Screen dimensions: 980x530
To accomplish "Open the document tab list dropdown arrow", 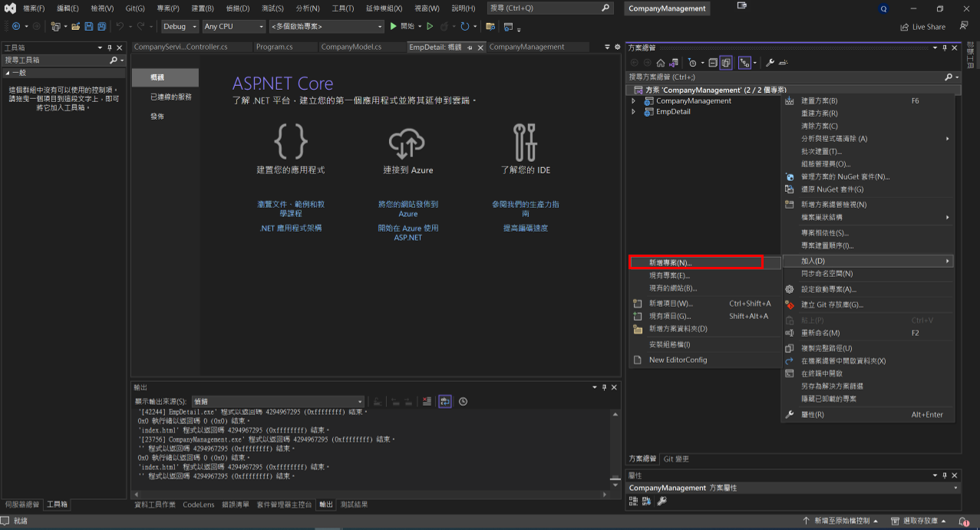I will pyautogui.click(x=608, y=47).
